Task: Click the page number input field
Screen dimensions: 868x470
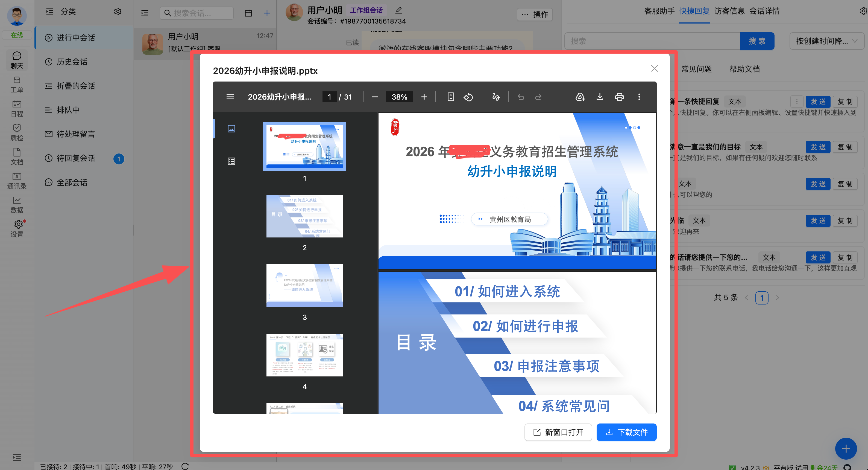Action: click(x=329, y=97)
